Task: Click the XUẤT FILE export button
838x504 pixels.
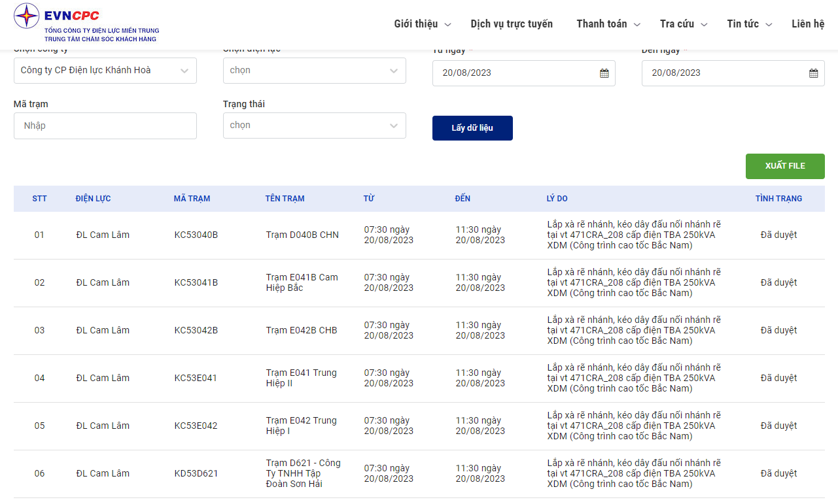Action: click(x=784, y=166)
